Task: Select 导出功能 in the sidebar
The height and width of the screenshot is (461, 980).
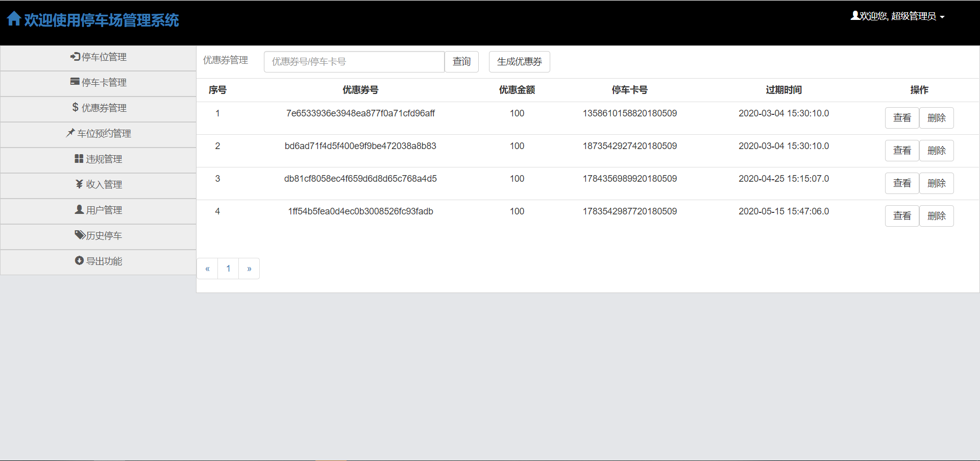Action: pyautogui.click(x=99, y=262)
